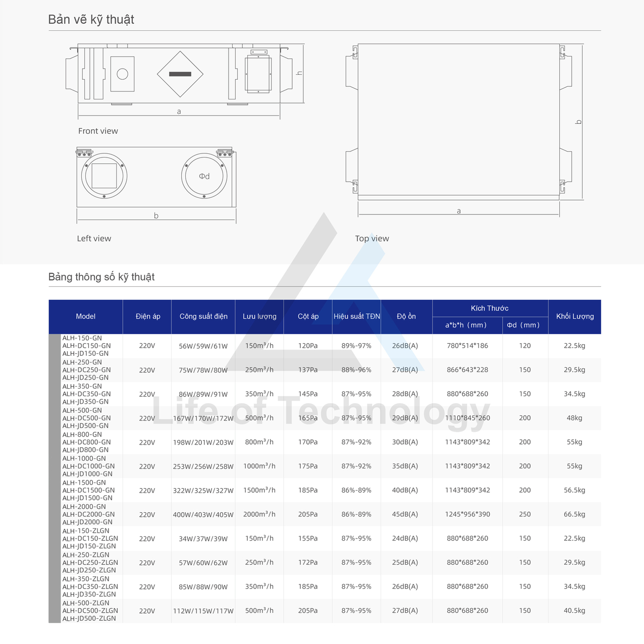Viewport: 644px width, 644px height.
Task: Click the Φd circle in the Left view
Action: click(204, 176)
